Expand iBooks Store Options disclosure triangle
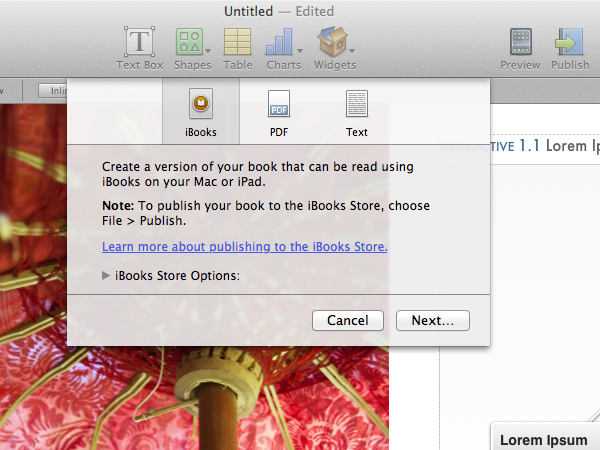The height and width of the screenshot is (450, 600). point(106,276)
